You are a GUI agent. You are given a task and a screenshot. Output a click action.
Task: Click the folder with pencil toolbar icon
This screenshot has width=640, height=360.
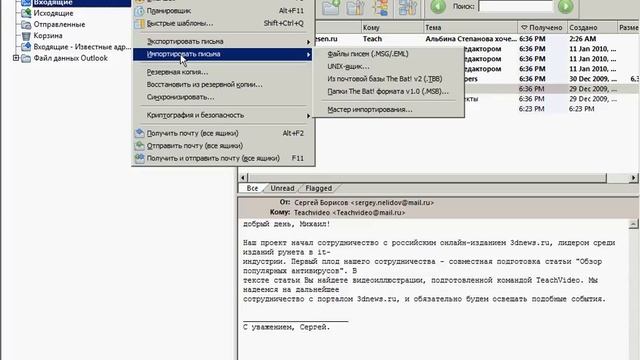tap(355, 7)
